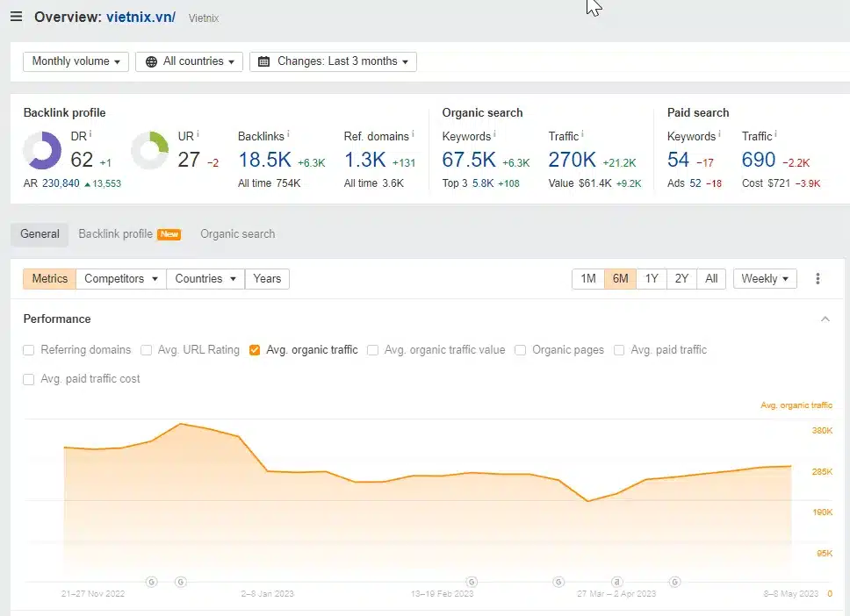The height and width of the screenshot is (616, 850).
Task: Select the 1Y time range button
Action: [652, 279]
